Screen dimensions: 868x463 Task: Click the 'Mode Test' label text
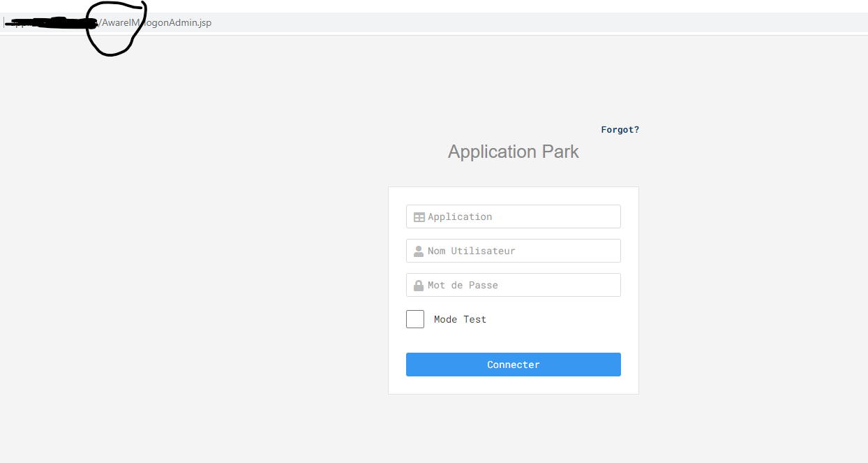460,319
